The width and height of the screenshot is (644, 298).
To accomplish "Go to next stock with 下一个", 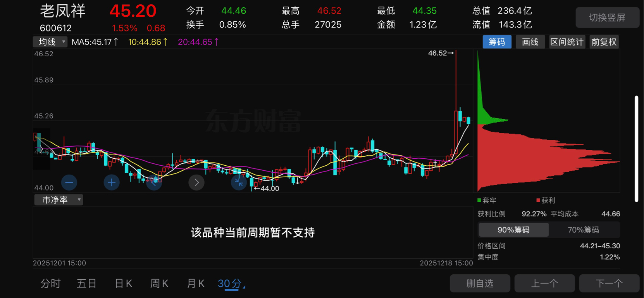I will point(609,283).
